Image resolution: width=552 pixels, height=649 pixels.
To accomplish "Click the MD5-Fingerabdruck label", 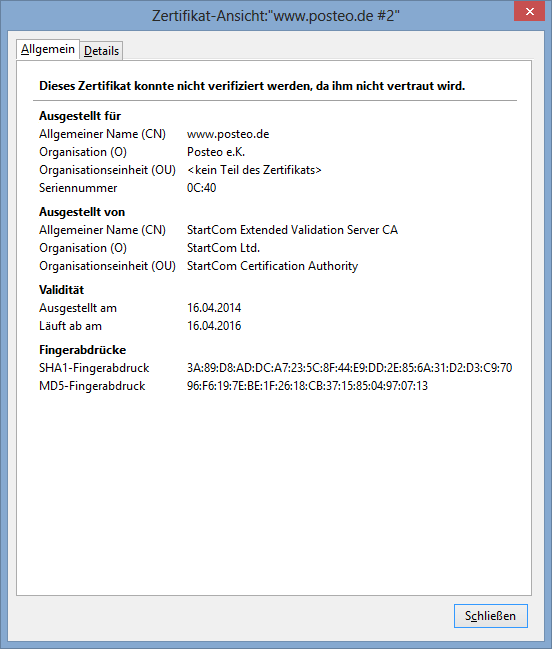I will [x=92, y=386].
